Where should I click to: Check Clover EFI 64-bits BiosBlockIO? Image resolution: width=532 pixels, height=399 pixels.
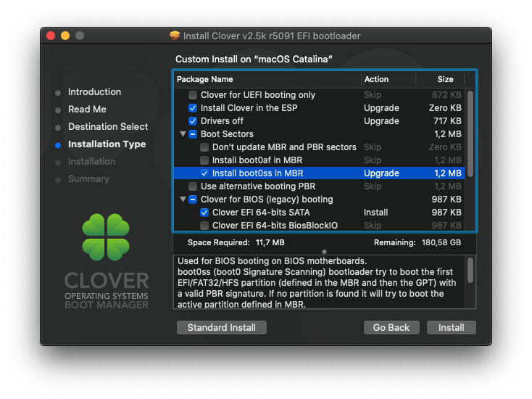[x=204, y=226]
